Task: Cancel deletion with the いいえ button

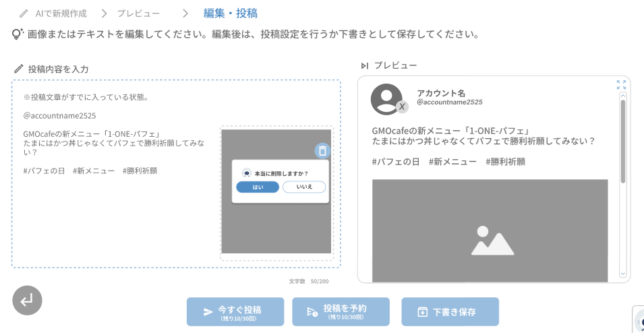Action: [304, 187]
